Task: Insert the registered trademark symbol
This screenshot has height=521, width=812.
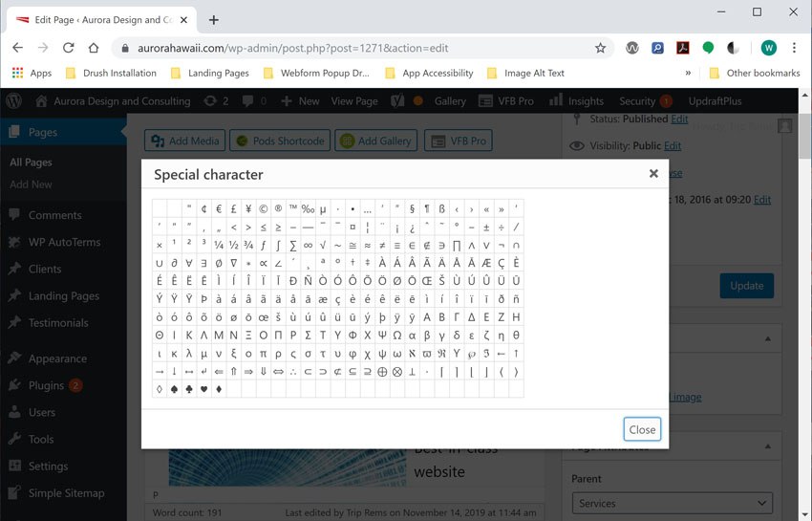Action: 279,209
